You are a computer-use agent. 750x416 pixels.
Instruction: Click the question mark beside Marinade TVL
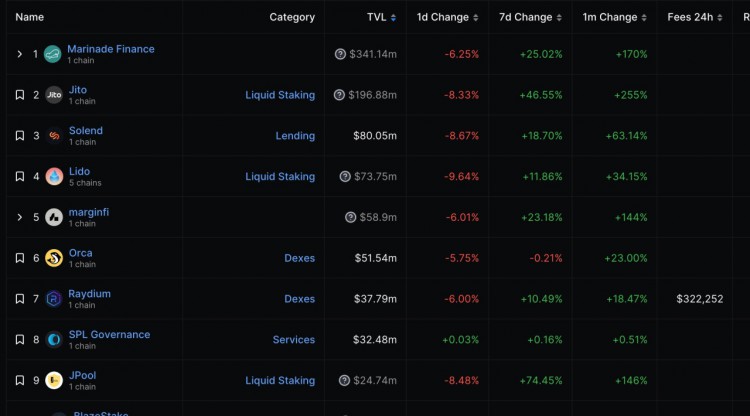coord(340,54)
